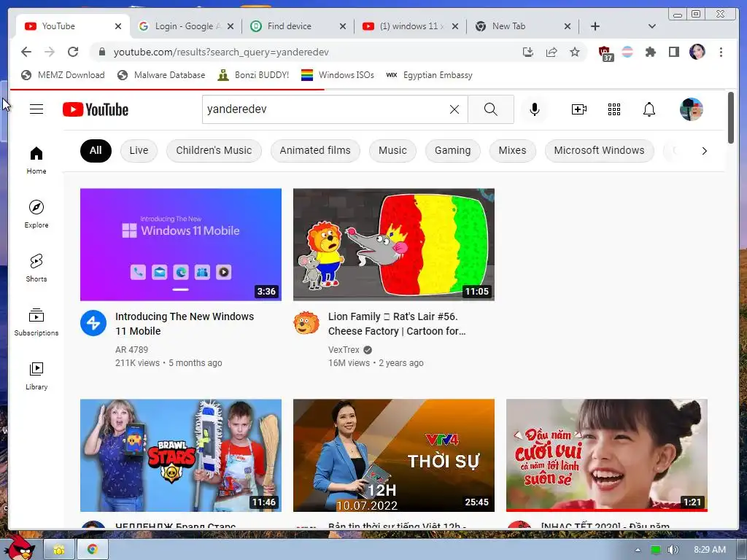This screenshot has height=560, width=747.
Task: Go forward with the browser forward arrow
Action: (50, 52)
